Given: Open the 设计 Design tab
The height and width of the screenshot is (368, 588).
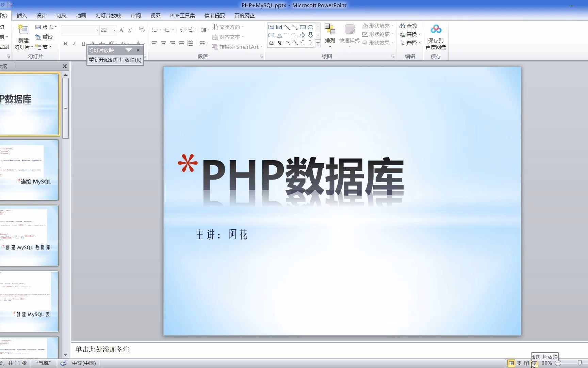Looking at the screenshot, I should tap(41, 15).
